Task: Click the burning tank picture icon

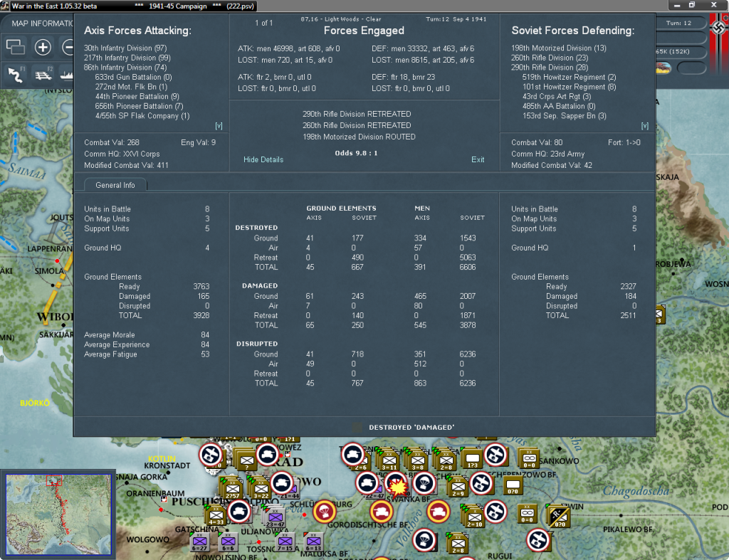Action: click(663, 68)
